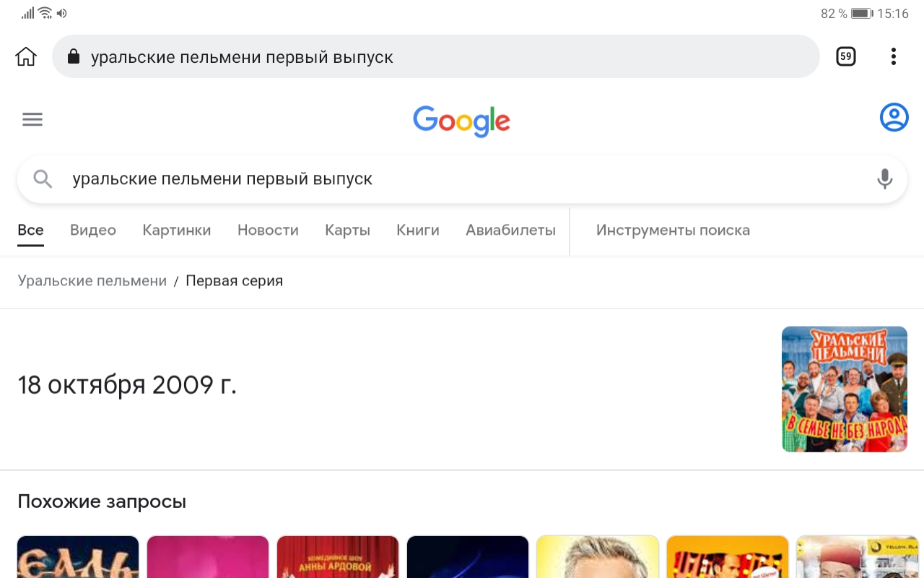
Task: Expand Инструменты поиска options
Action: [x=673, y=230]
